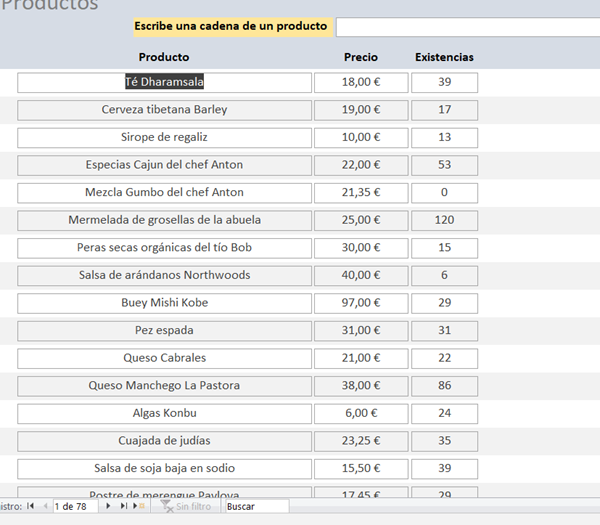Go to the first record
The height and width of the screenshot is (525, 600).
(31, 507)
